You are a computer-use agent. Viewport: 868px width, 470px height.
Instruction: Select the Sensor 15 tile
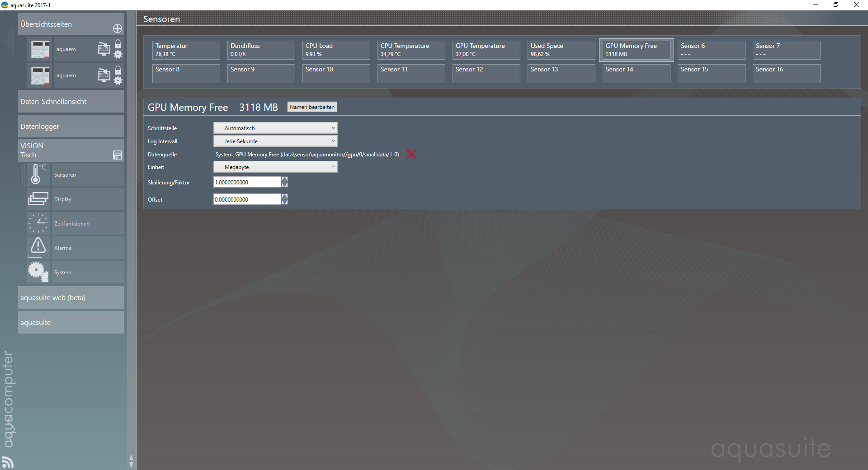[711, 73]
